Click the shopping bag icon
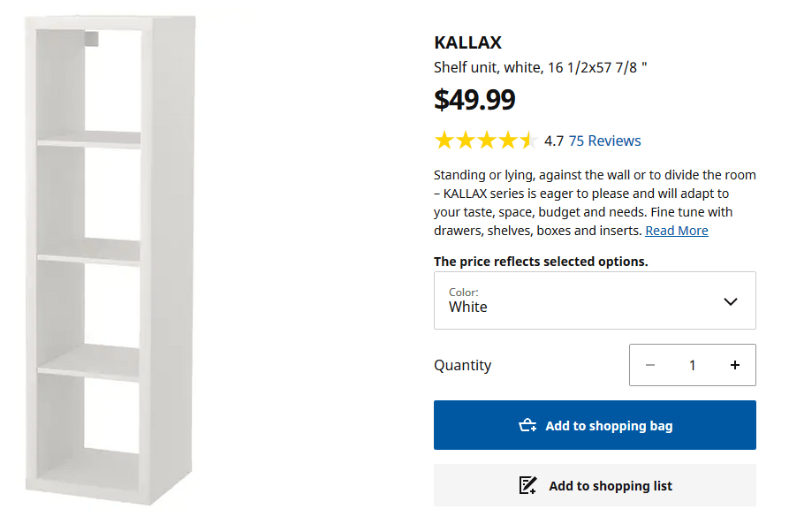The image size is (789, 532). (x=527, y=426)
